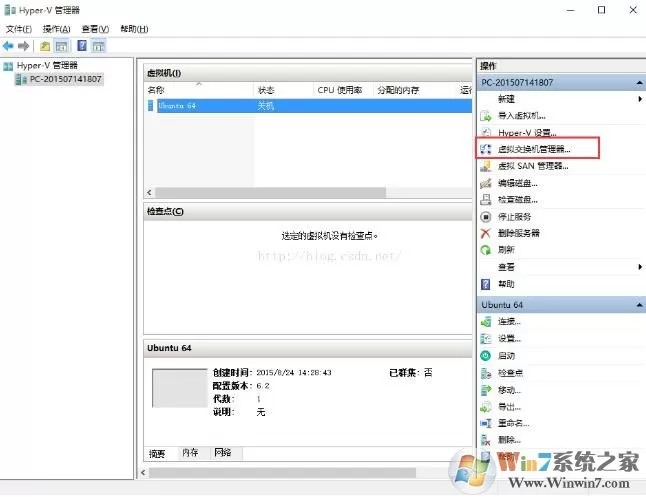Click the red X 删除服务器 icon

(x=486, y=233)
